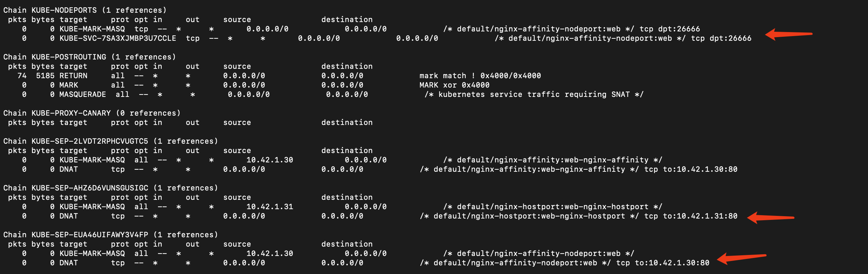Click the 74 packets counter value
The image size is (868, 274).
[22, 76]
